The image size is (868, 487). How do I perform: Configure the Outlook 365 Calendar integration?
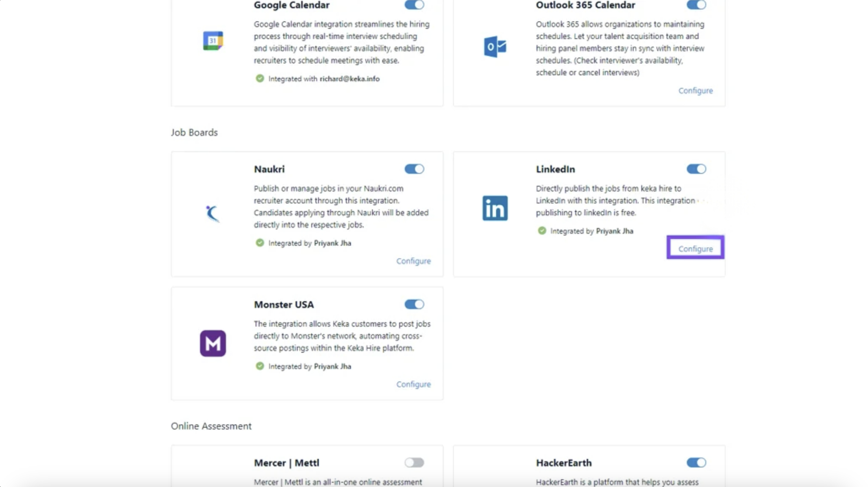tap(695, 90)
